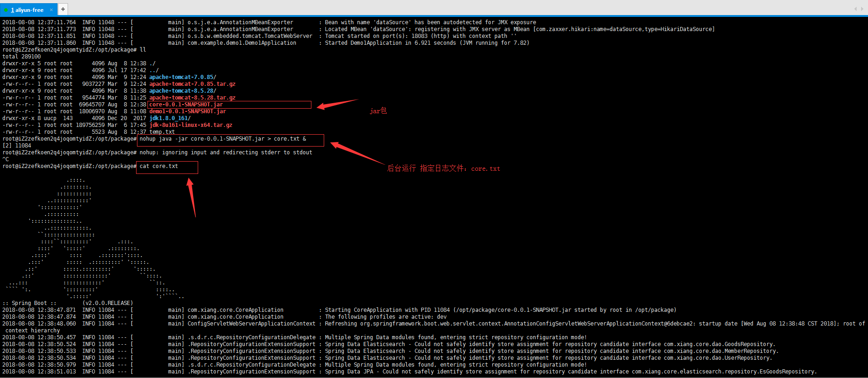Click timestamp '2018-08-08 12:37:11.764'
The width and height of the screenshot is (868, 378).
click(x=39, y=22)
